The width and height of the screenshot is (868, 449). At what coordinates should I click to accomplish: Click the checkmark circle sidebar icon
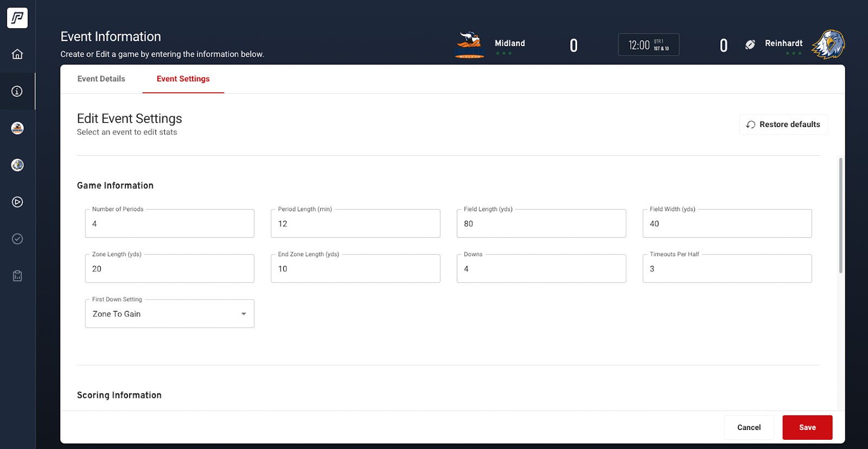coord(17,239)
